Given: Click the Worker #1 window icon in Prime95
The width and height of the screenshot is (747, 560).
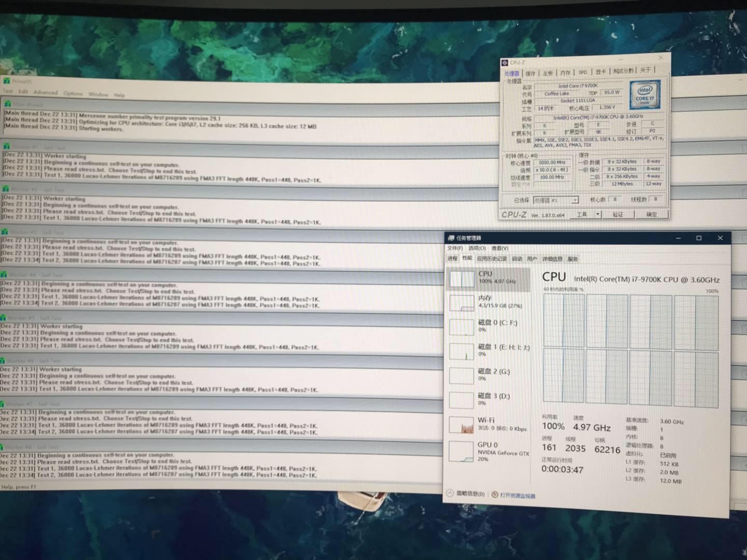Looking at the screenshot, I should 6,147.
